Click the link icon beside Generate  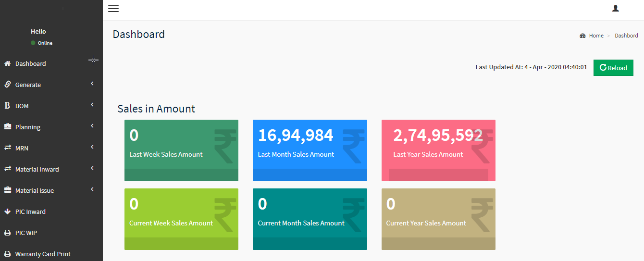[x=7, y=85]
